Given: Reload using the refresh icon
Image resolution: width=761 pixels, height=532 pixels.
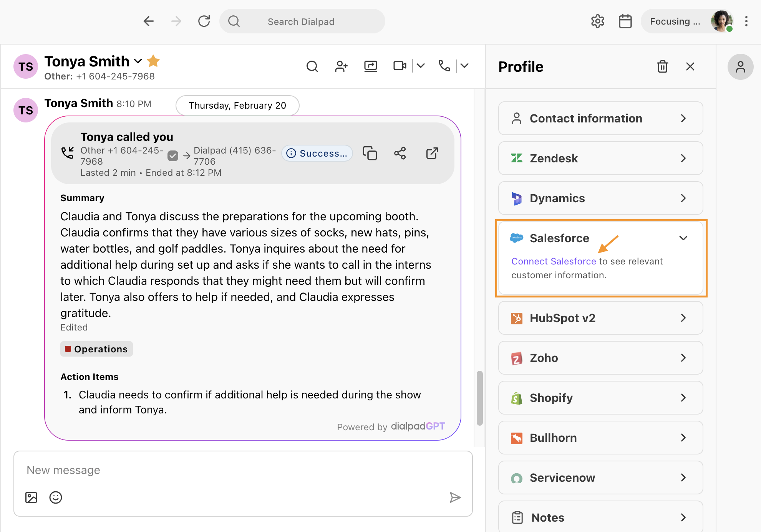Looking at the screenshot, I should point(204,21).
